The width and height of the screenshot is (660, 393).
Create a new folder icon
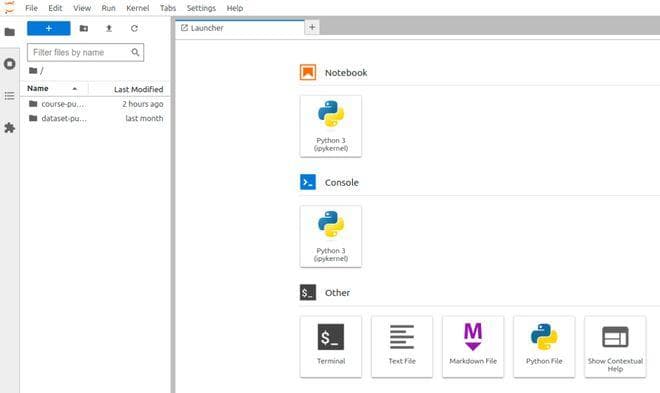[x=84, y=28]
